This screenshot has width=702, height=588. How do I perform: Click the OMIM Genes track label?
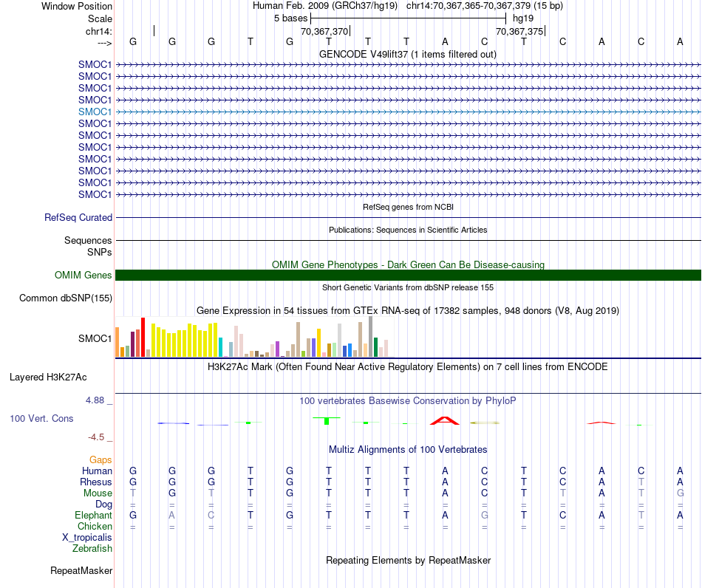(x=84, y=276)
